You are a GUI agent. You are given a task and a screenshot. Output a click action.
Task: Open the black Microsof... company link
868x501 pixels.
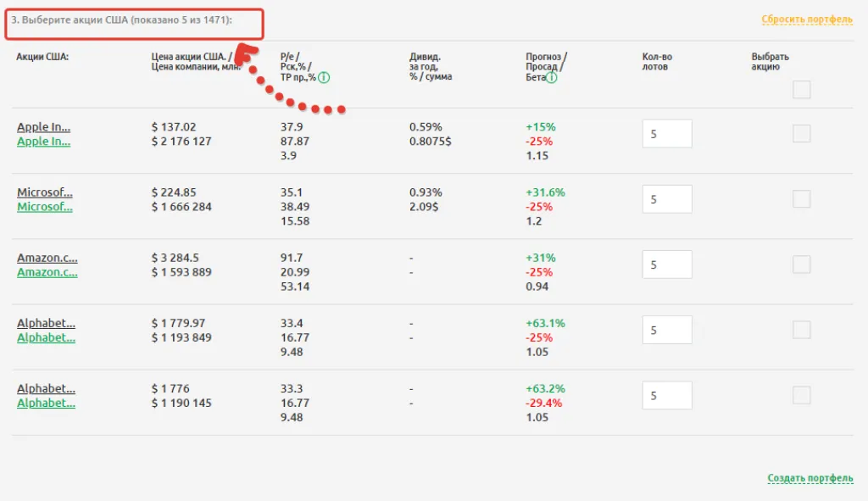45,192
